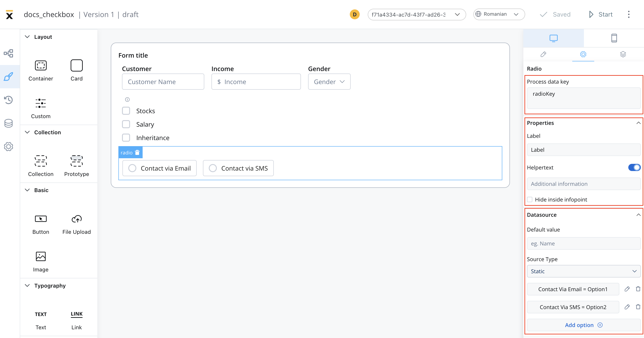Edit the Contact Via Email option

click(x=627, y=289)
